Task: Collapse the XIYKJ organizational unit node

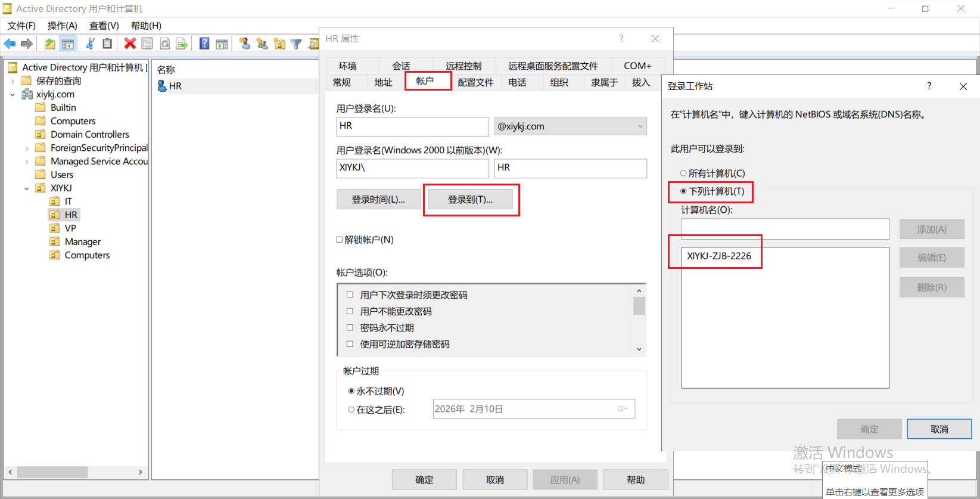Action: coord(27,188)
